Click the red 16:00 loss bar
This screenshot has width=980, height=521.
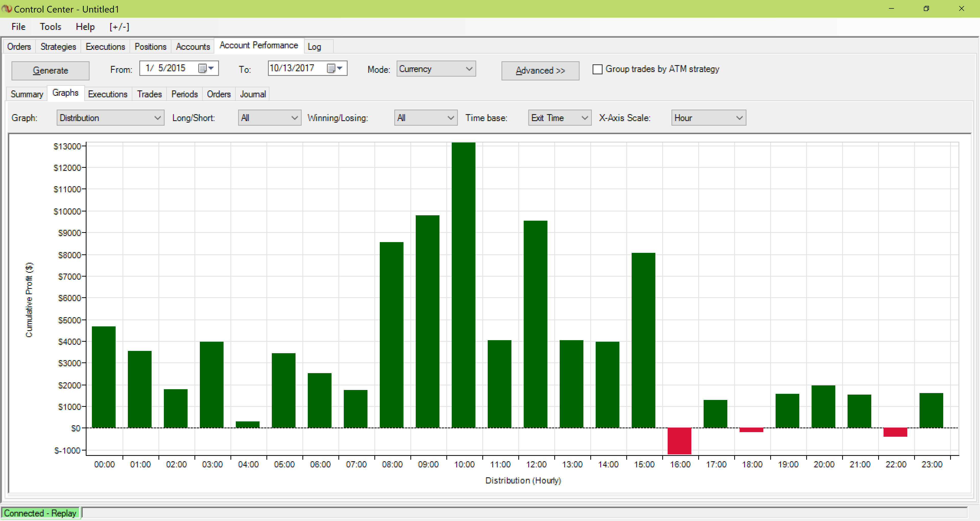(679, 441)
